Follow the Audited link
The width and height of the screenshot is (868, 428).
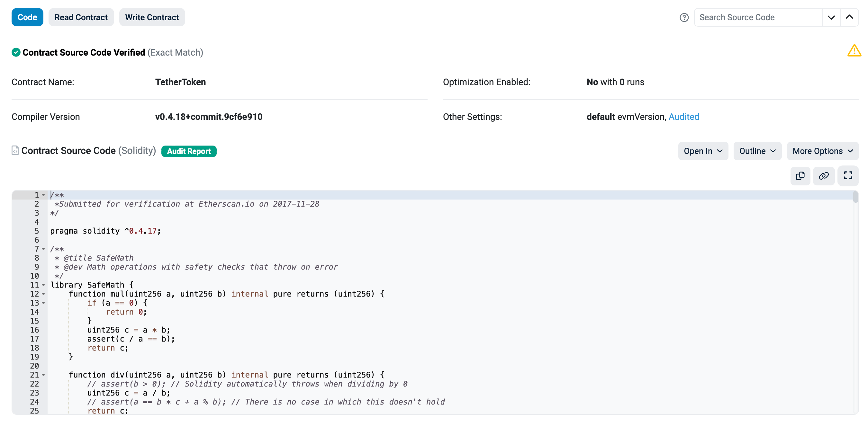(x=683, y=117)
